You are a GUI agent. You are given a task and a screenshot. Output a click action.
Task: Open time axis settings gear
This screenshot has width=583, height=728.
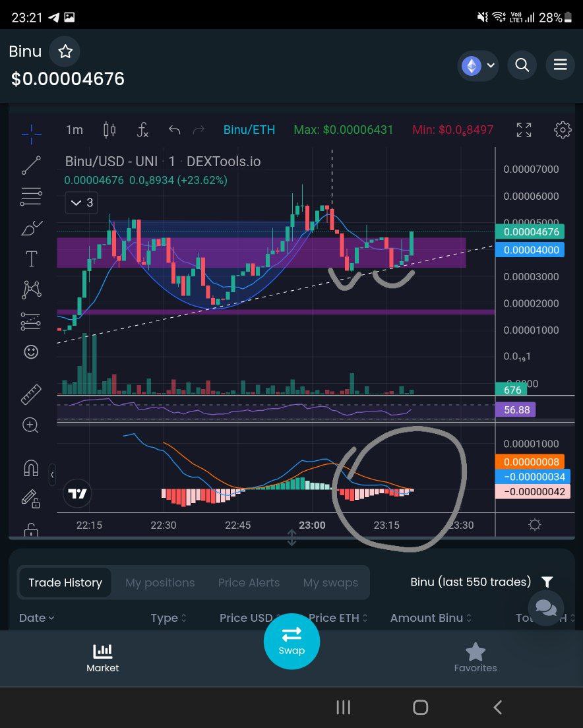click(535, 525)
